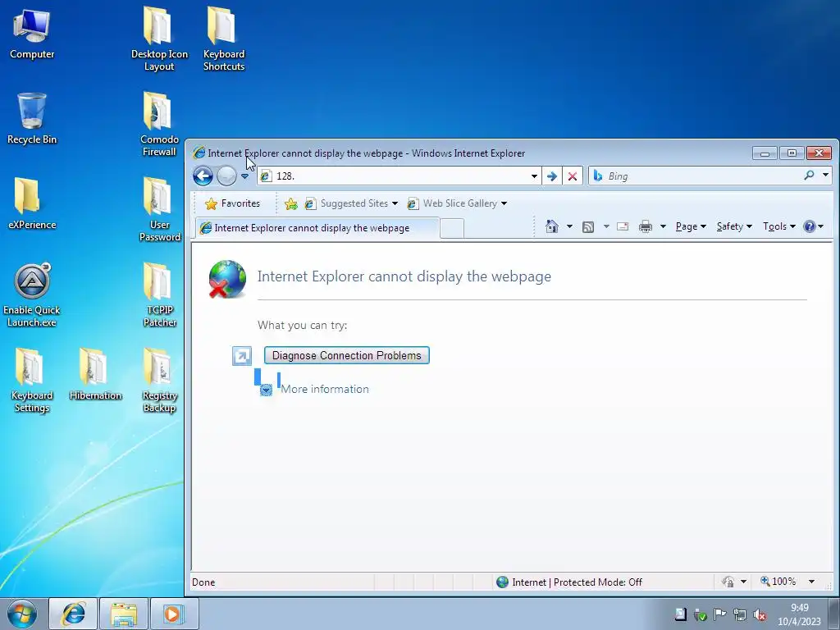840x630 pixels.
Task: Select the TCPIP Patcher folder
Action: (x=159, y=295)
